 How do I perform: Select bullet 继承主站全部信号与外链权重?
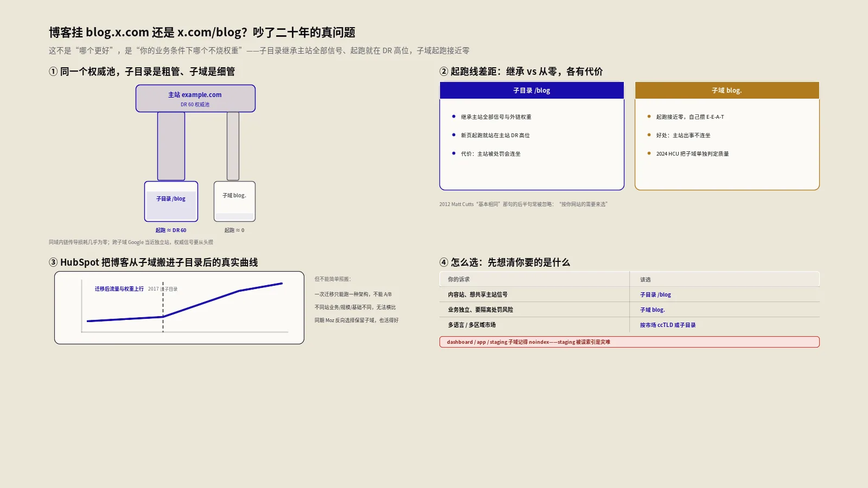pyautogui.click(x=496, y=117)
